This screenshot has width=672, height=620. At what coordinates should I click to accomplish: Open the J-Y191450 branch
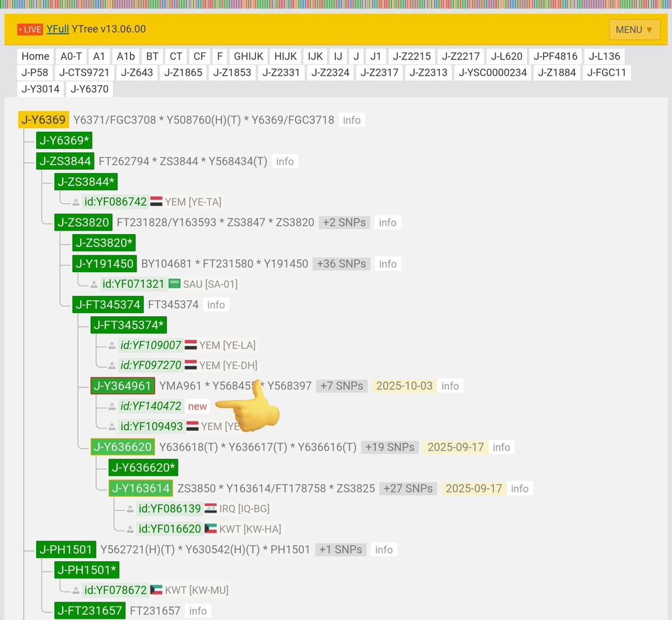(105, 264)
